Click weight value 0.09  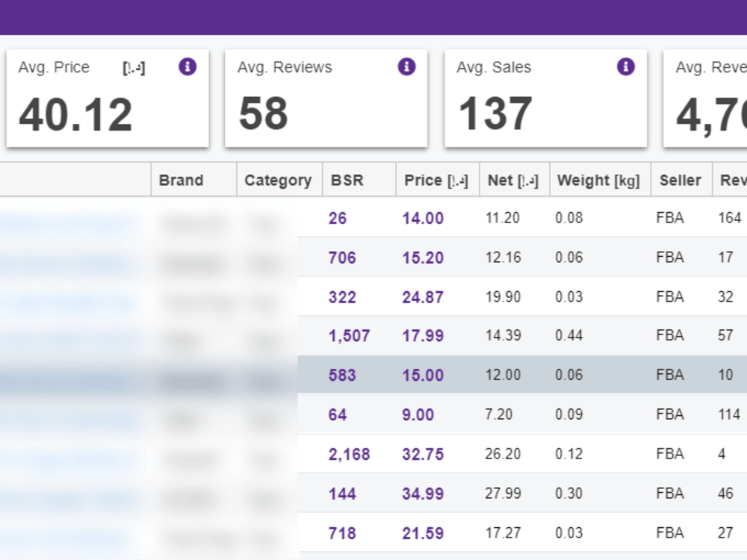pos(568,414)
